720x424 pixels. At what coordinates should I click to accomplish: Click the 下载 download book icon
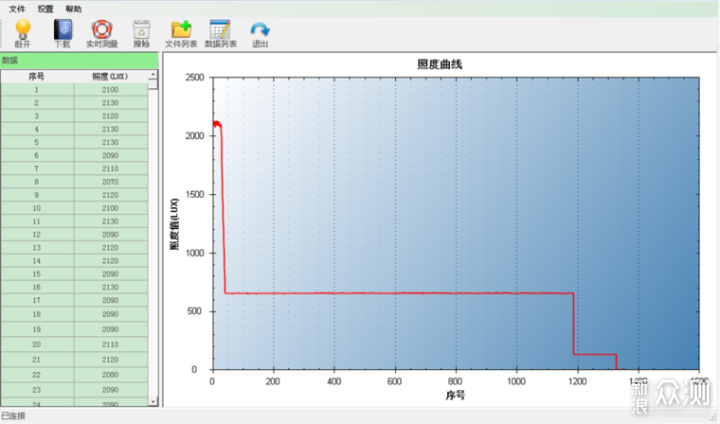pos(63,30)
